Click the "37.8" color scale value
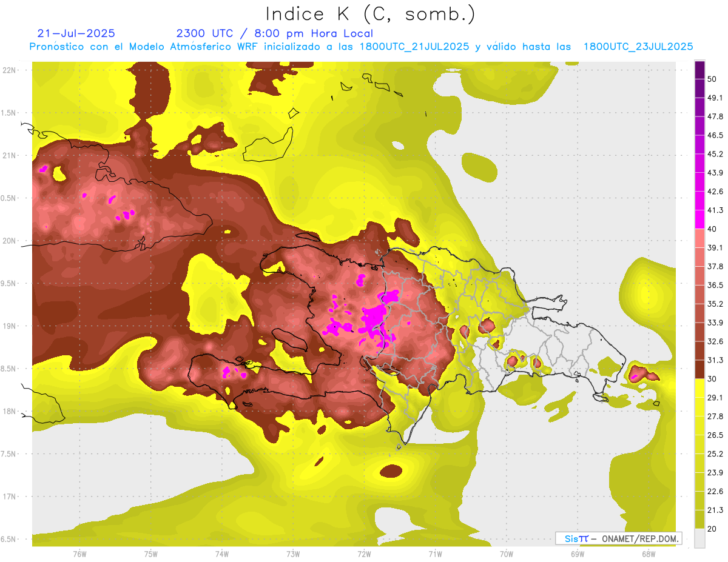Viewport: 728px width, 562px height. coord(715,266)
